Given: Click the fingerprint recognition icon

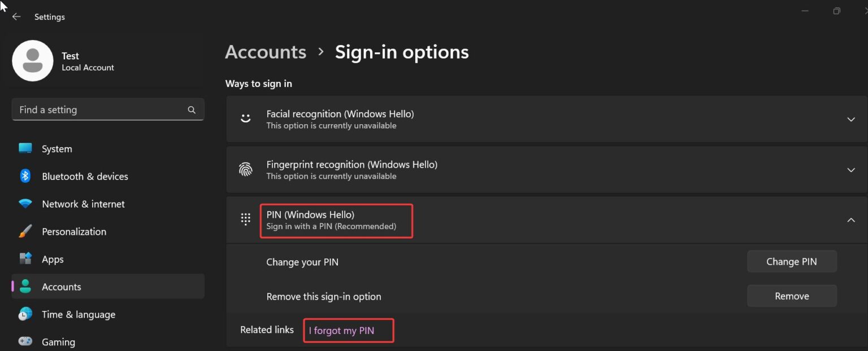Looking at the screenshot, I should [245, 169].
